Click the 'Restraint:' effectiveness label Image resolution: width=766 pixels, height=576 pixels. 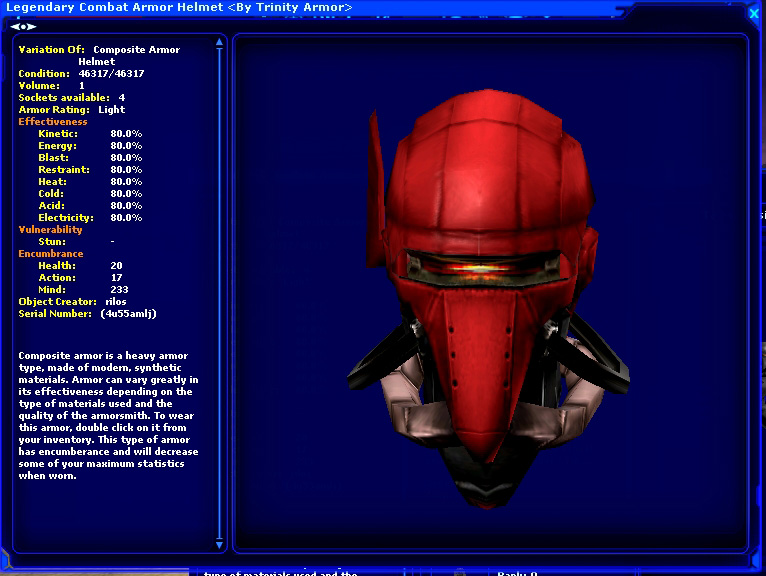click(64, 170)
